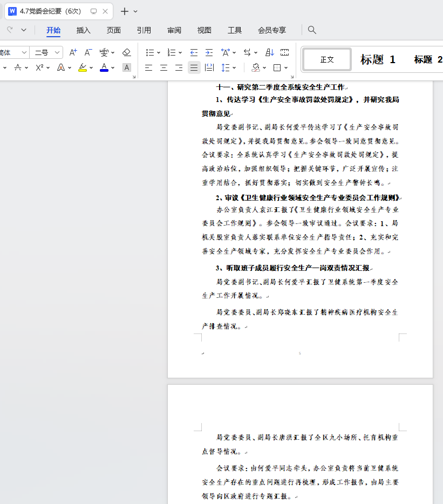Image resolution: width=443 pixels, height=504 pixels.
Task: Expand quick access toolbar dropdown arrow
Action: click(x=23, y=30)
